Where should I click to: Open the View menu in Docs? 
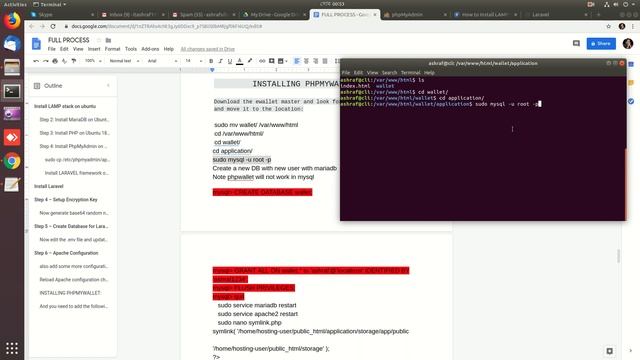pos(78,49)
